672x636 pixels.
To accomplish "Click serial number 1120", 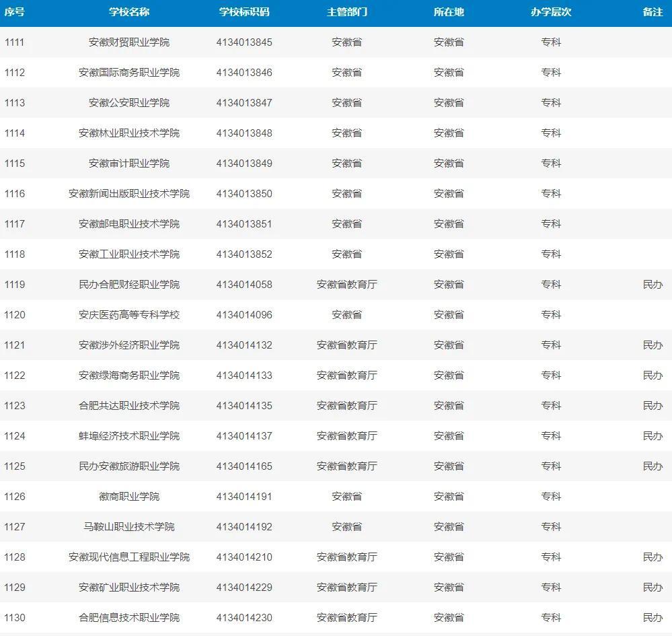I will [x=15, y=315].
